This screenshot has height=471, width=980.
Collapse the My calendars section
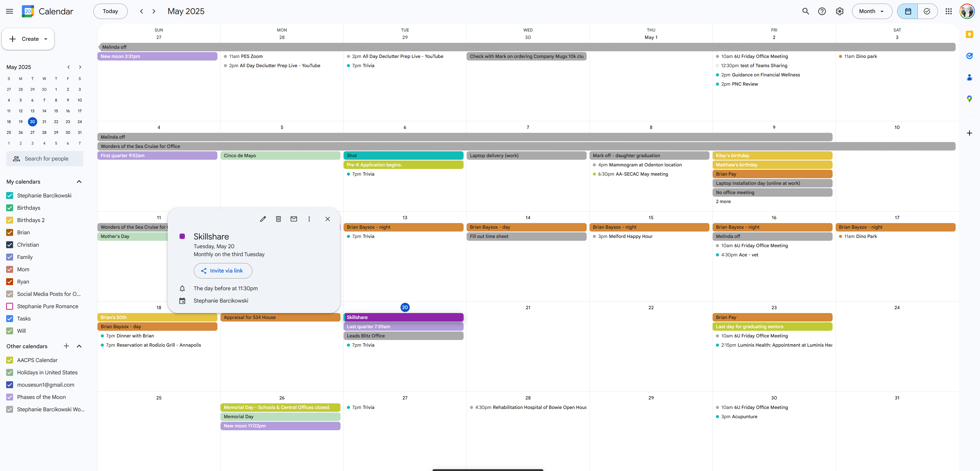79,182
